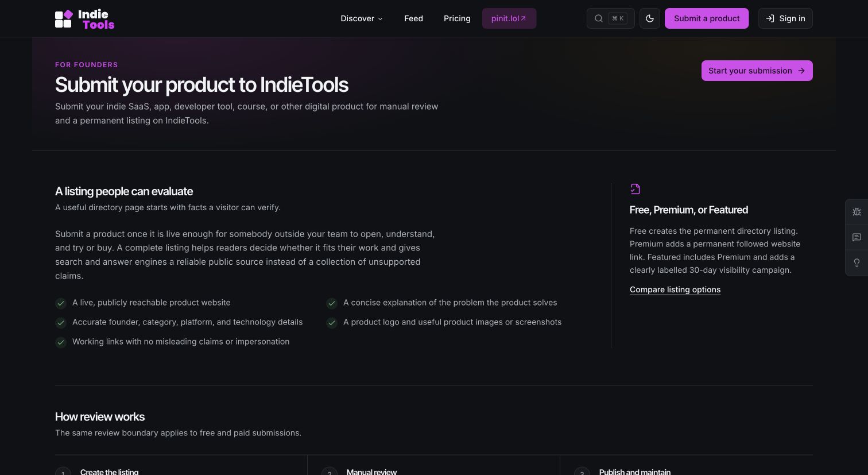Viewport: 868px width, 475px height.
Task: Click the checkmark beside live, publicly reachable website
Action: pyautogui.click(x=61, y=303)
